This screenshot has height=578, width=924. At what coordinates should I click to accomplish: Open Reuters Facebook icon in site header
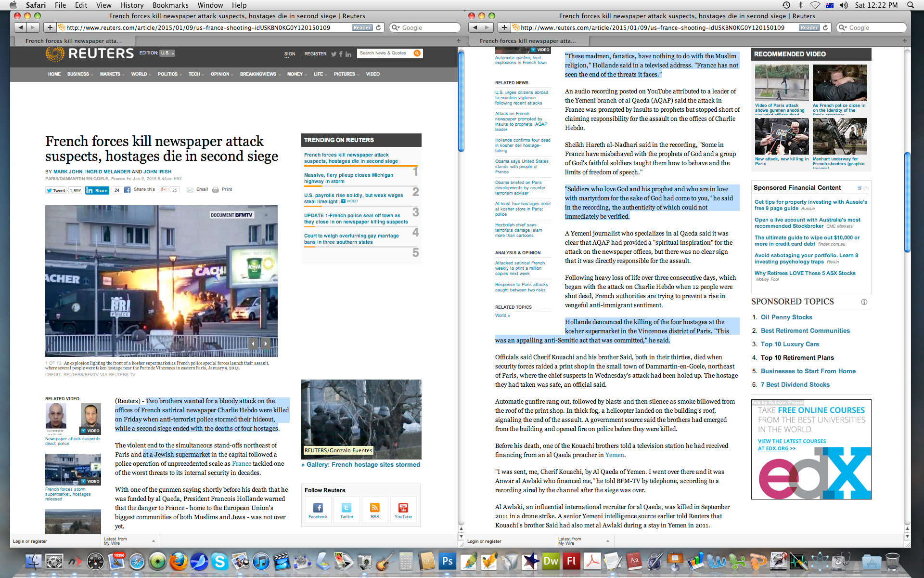click(x=341, y=54)
